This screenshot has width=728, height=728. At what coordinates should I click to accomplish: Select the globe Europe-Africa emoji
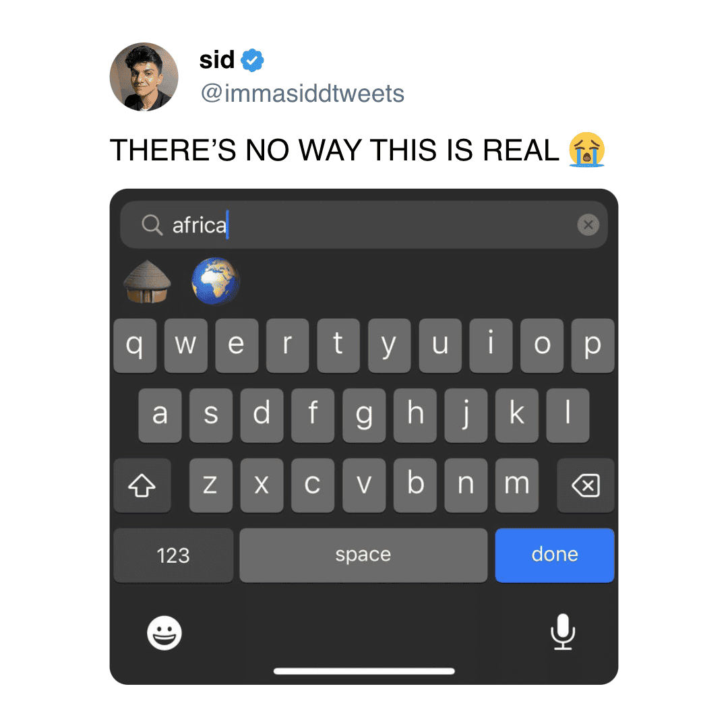tap(216, 281)
